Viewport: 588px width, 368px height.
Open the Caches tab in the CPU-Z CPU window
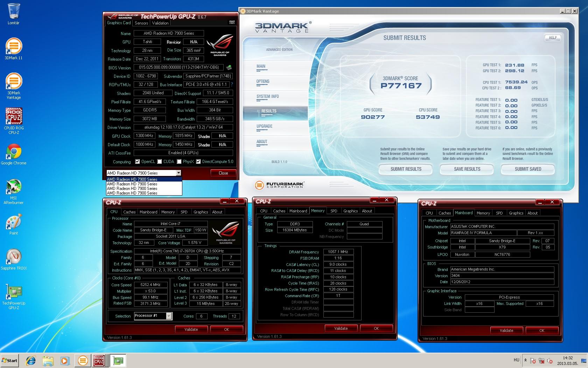129,212
